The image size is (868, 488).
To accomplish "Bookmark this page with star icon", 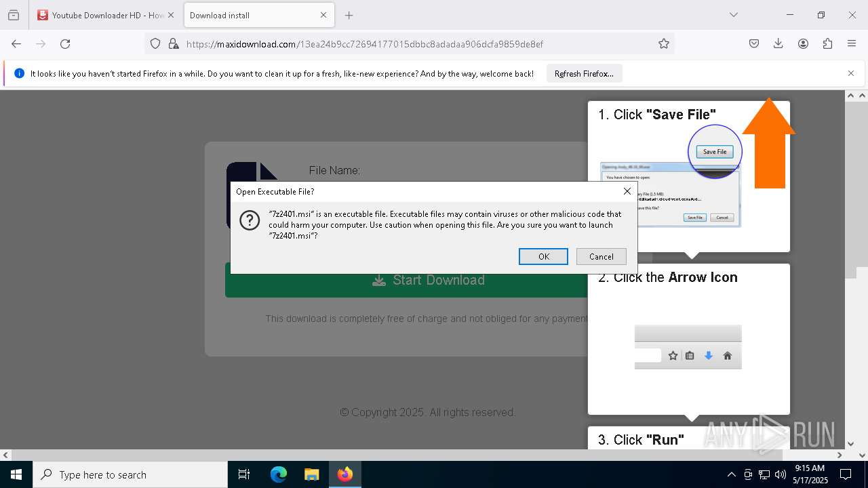I will pyautogui.click(x=664, y=43).
